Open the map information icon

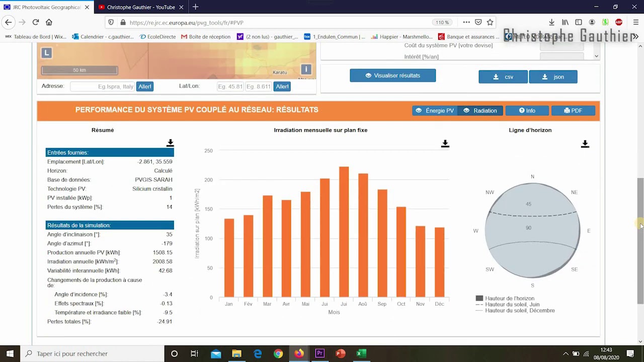(306, 69)
